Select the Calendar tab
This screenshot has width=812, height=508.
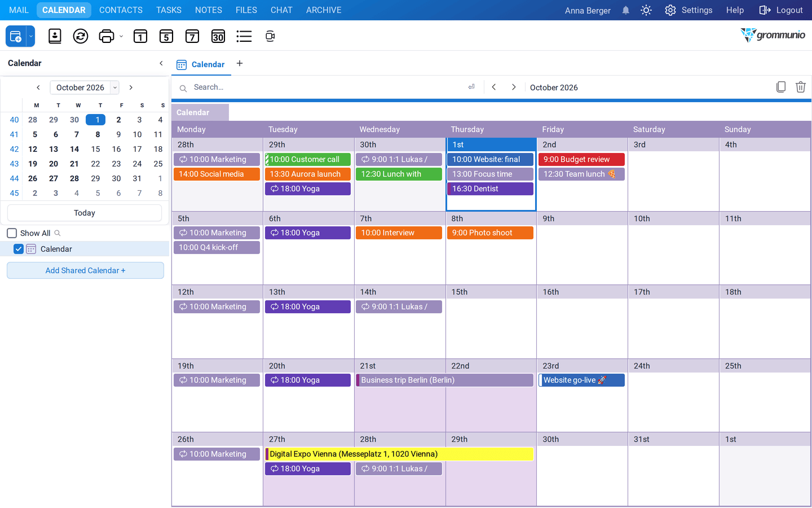pos(201,64)
